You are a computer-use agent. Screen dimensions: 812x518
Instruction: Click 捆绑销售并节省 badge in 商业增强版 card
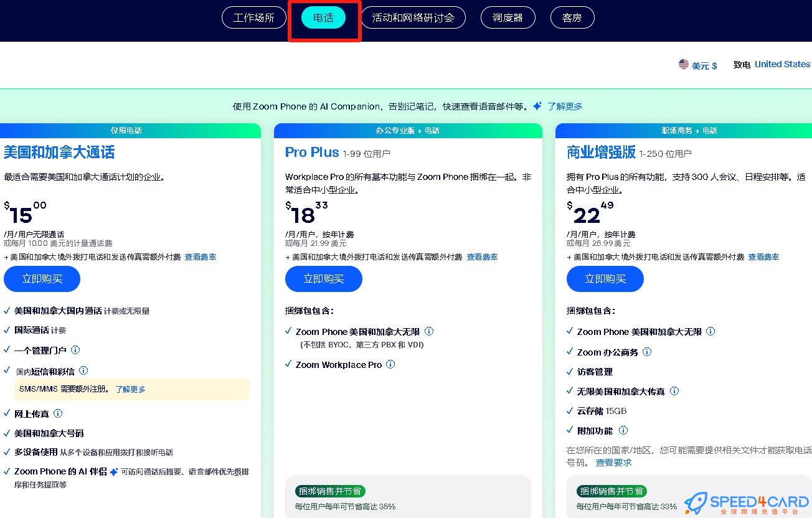tap(612, 491)
